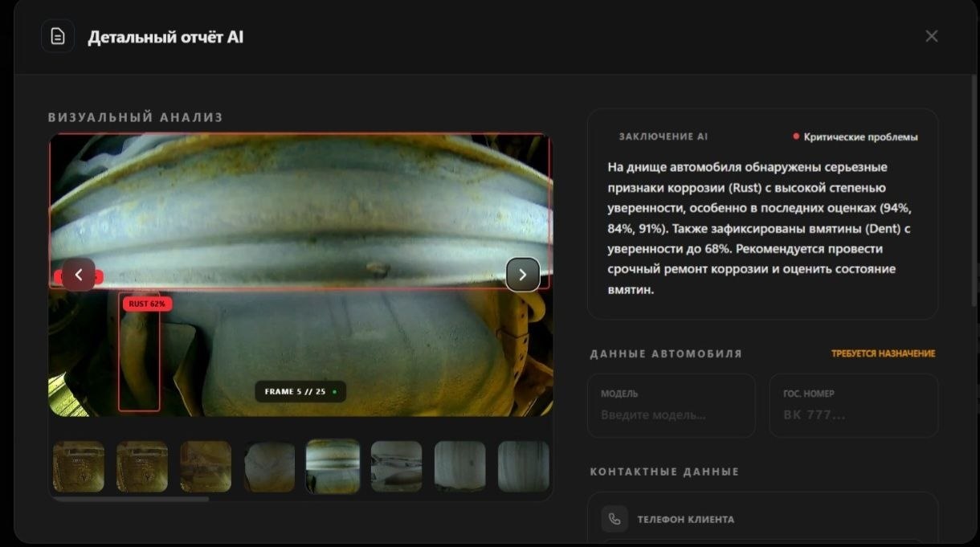Focus the Модель input field
This screenshot has width=980, height=547.
[x=671, y=414]
